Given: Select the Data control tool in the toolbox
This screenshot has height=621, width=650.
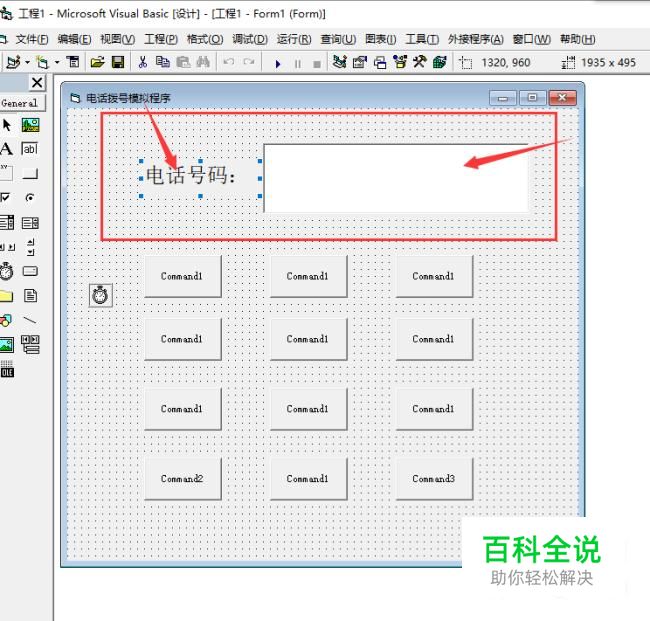Looking at the screenshot, I should 30,344.
